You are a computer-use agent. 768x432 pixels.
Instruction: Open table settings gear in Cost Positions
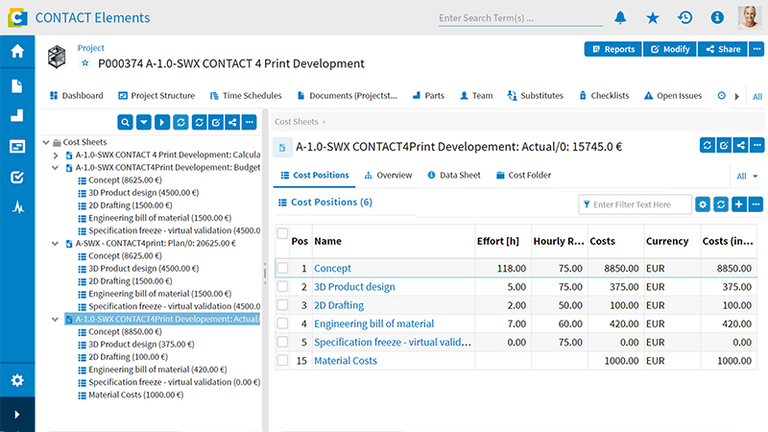coord(703,204)
